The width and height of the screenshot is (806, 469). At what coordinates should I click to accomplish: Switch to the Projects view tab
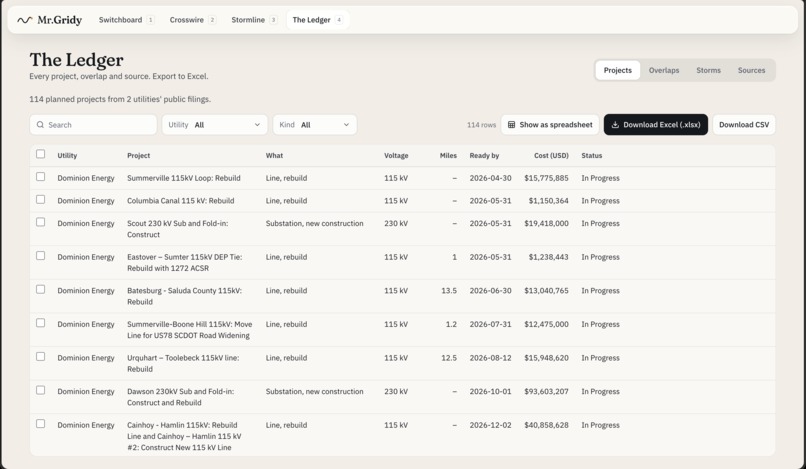pos(617,70)
